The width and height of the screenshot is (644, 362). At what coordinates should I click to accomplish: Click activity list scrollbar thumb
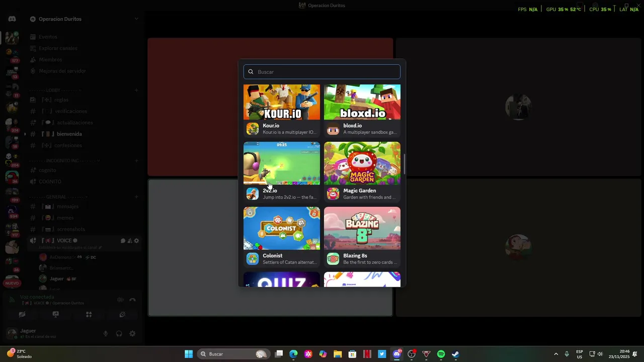coord(404,164)
